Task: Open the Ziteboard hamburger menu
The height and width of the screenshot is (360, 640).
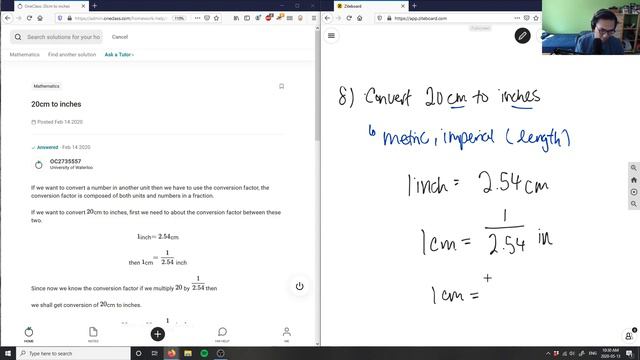Action: 331,36
